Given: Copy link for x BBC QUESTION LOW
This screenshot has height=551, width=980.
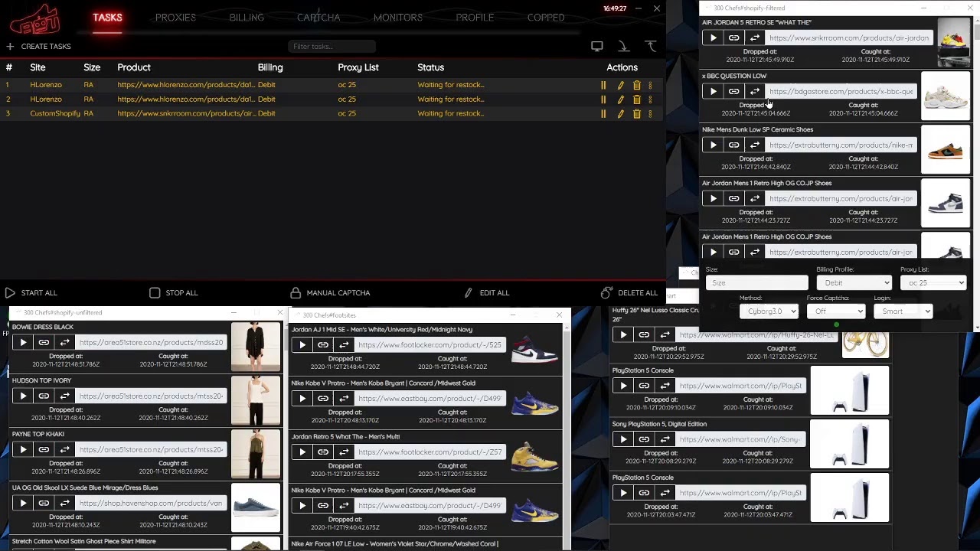Looking at the screenshot, I should pos(734,91).
